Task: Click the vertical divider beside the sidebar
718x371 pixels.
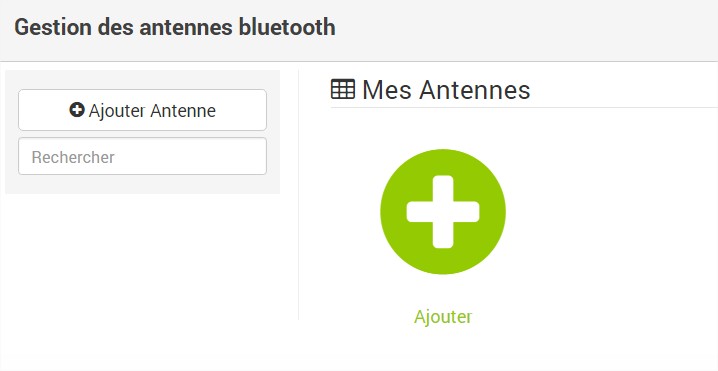Action: tap(299, 195)
